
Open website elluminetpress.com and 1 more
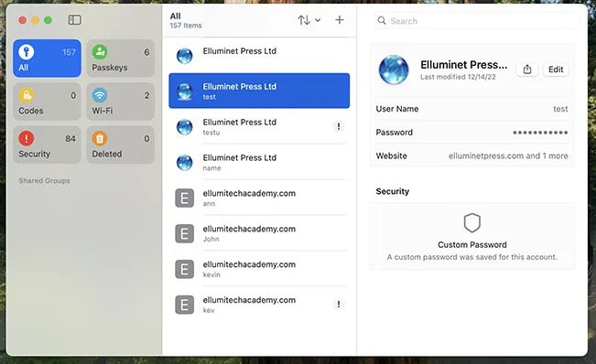point(508,156)
